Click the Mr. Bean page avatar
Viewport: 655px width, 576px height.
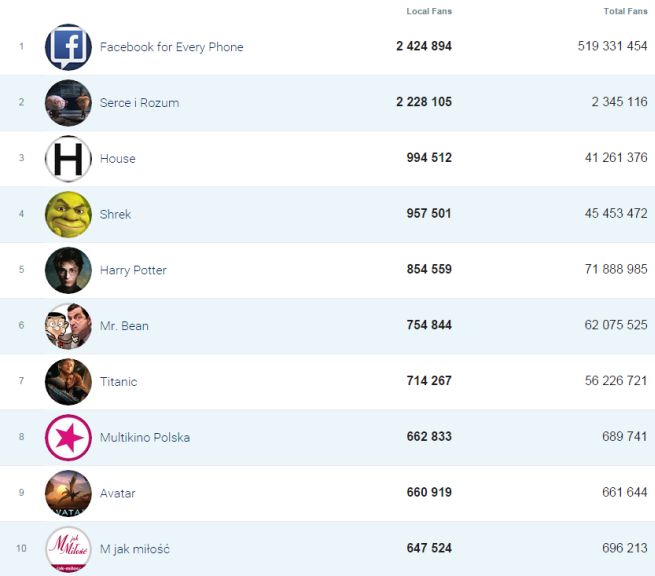coord(68,326)
